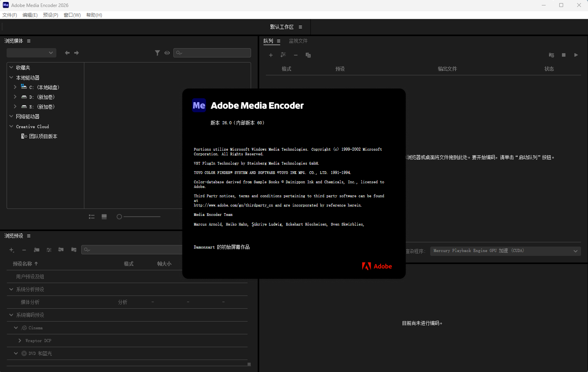This screenshot has width=588, height=372.
Task: Click the duplicate icon in the queue toolbar
Action: point(308,55)
